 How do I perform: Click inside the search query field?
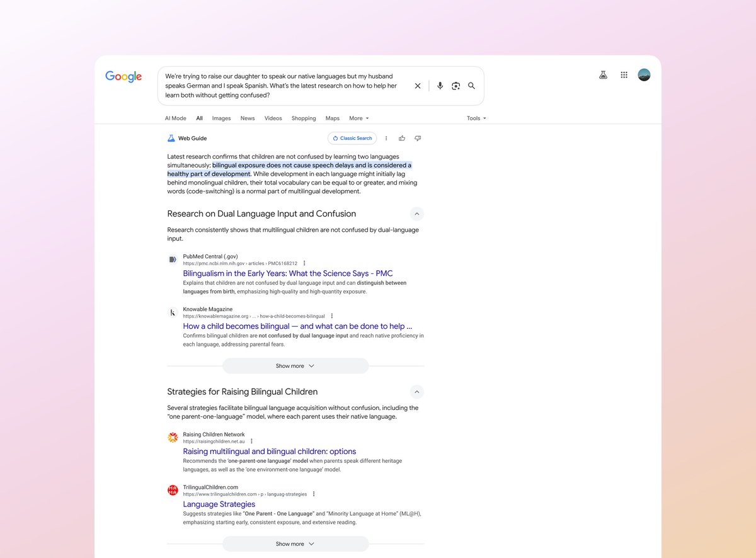(x=283, y=86)
